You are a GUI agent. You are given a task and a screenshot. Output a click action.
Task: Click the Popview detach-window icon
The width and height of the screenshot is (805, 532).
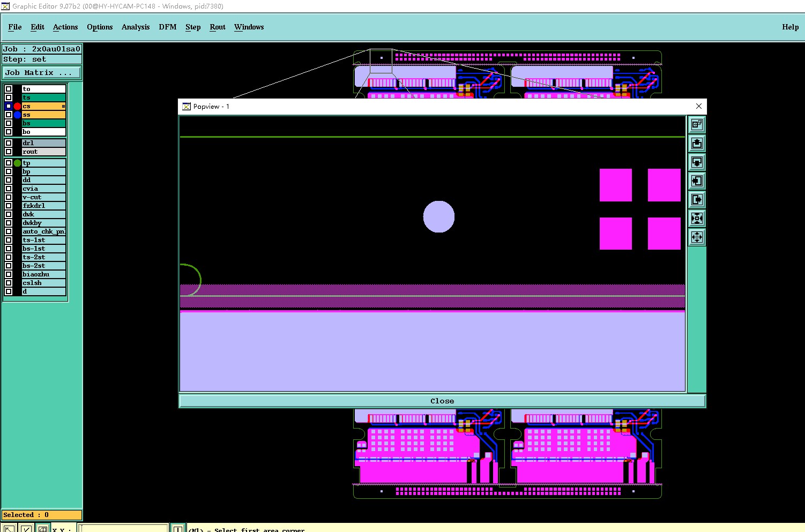(697, 124)
